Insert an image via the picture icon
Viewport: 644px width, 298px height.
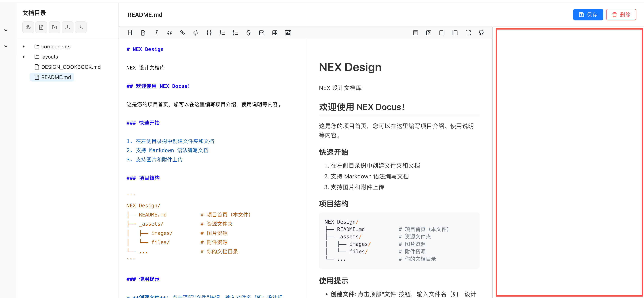288,33
